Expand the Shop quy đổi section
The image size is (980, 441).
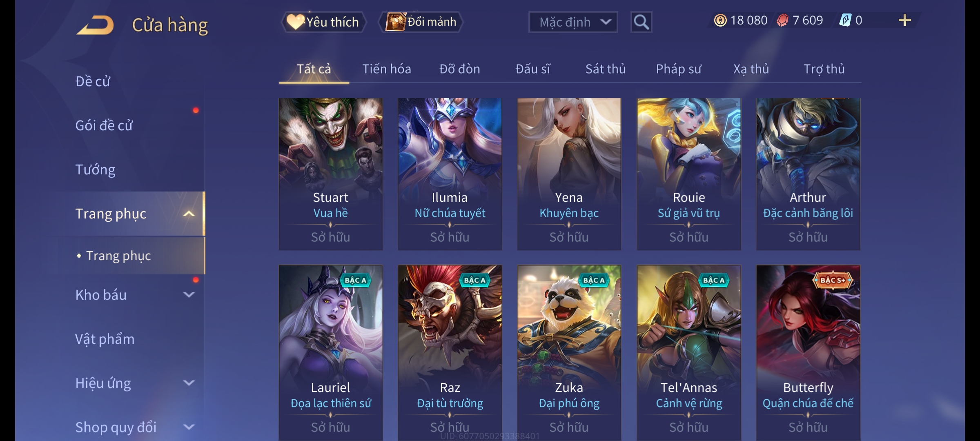189,427
